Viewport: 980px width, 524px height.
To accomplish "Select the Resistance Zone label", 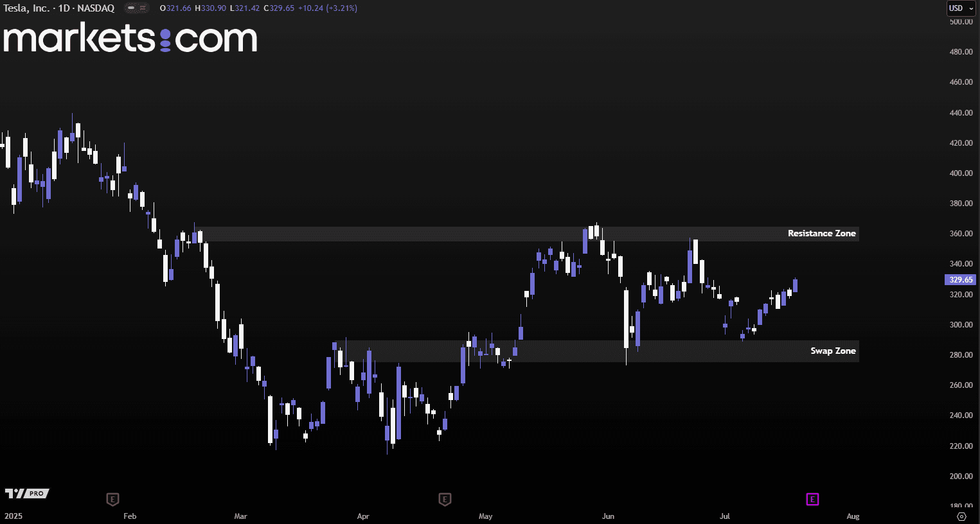I will pos(821,234).
